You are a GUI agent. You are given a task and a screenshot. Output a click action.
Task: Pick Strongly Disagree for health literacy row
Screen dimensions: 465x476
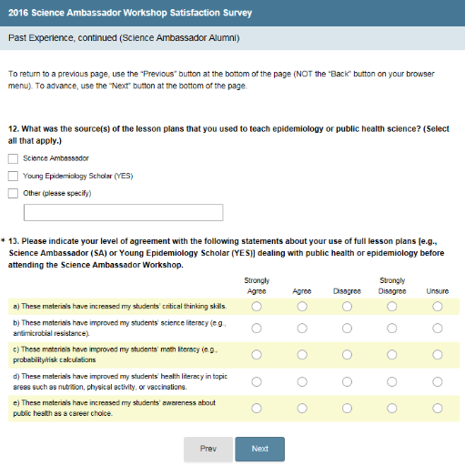(392, 381)
